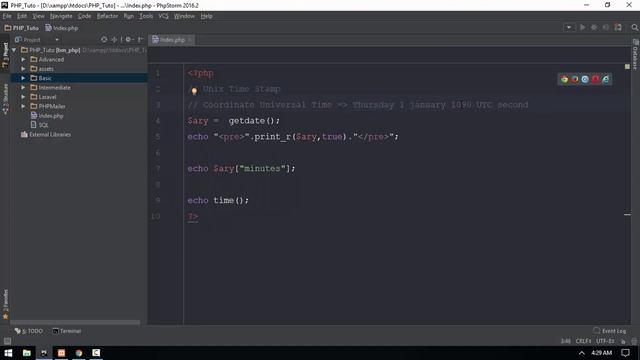Open the Database side panel
This screenshot has width=640, height=360.
[x=635, y=54]
